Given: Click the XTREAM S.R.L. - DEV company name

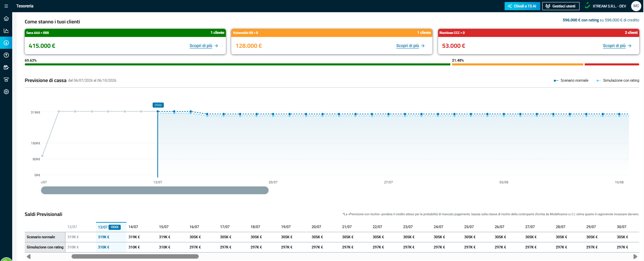Looking at the screenshot, I should (609, 6).
